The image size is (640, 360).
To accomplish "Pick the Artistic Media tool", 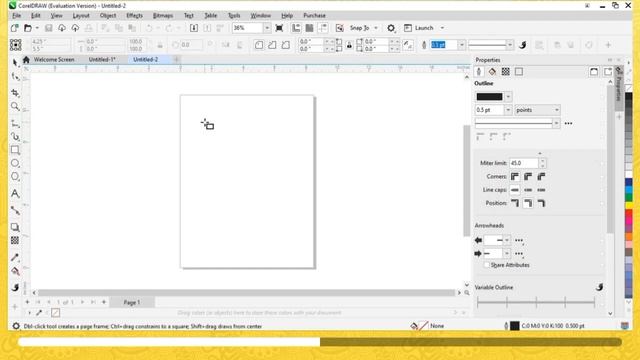I will pos(15,137).
